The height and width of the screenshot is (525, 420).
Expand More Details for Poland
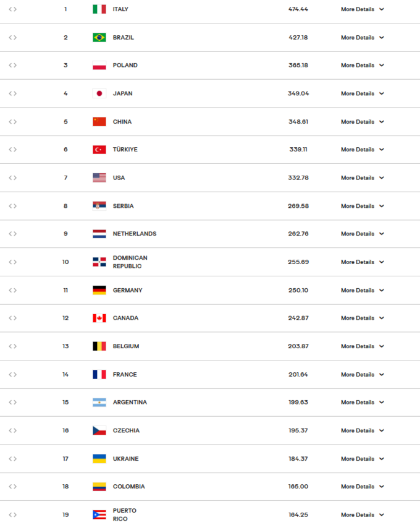click(362, 66)
